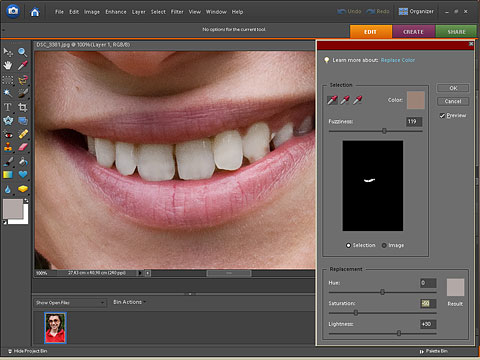Adjust the Saturation slider handle
Screen dimensions: 480x360
356,313
